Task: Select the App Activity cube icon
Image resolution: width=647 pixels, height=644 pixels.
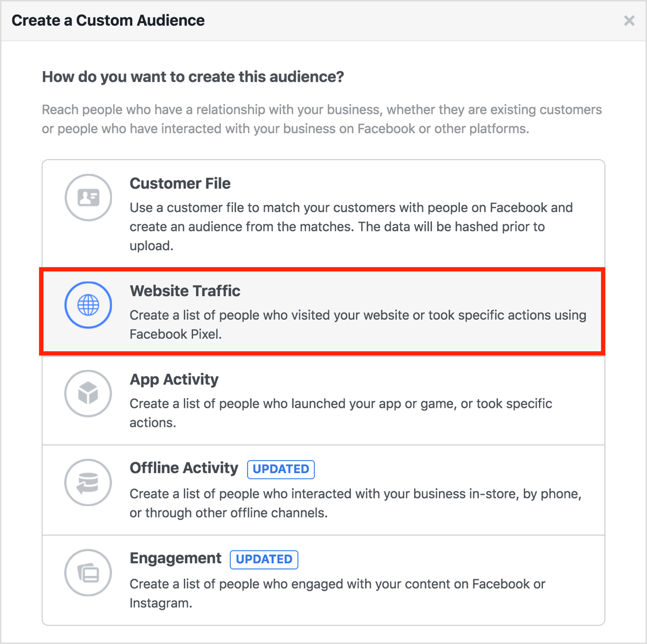Action: (x=88, y=394)
